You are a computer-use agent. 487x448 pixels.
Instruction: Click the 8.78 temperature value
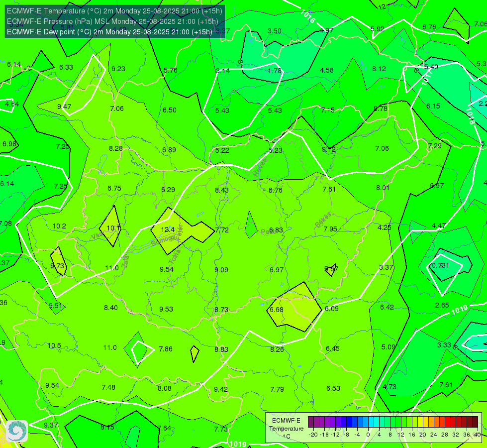pyautogui.click(x=381, y=109)
